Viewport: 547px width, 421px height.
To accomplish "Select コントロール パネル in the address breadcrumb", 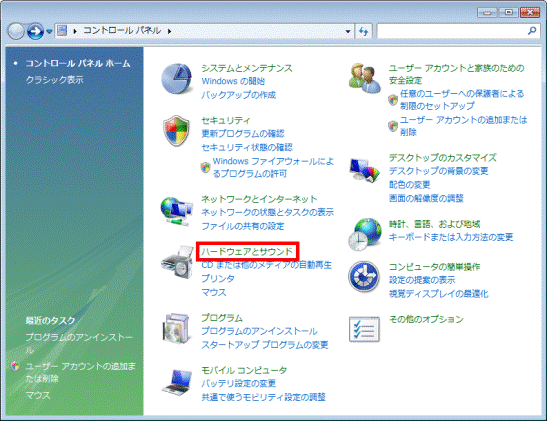I will click(x=122, y=31).
